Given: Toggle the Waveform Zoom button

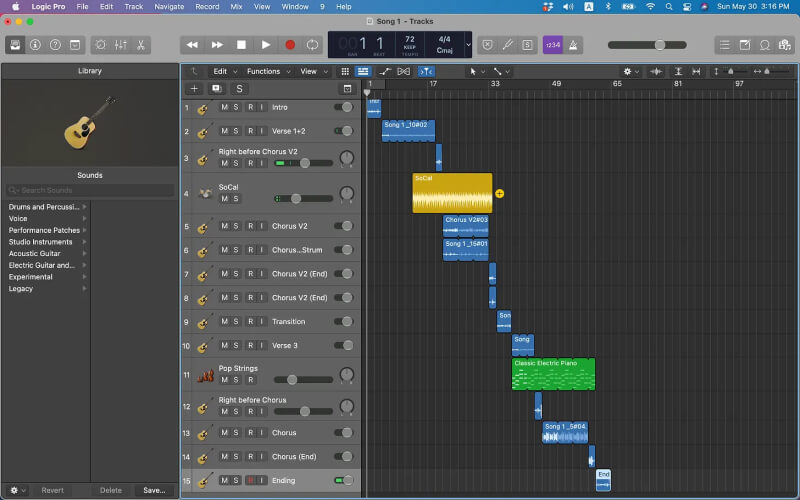Looking at the screenshot, I should (x=656, y=71).
